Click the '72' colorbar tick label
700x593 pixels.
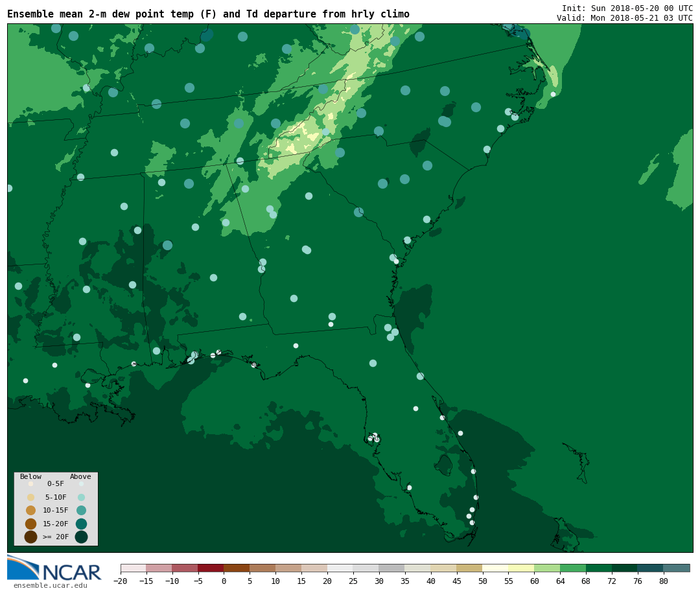coord(612,581)
